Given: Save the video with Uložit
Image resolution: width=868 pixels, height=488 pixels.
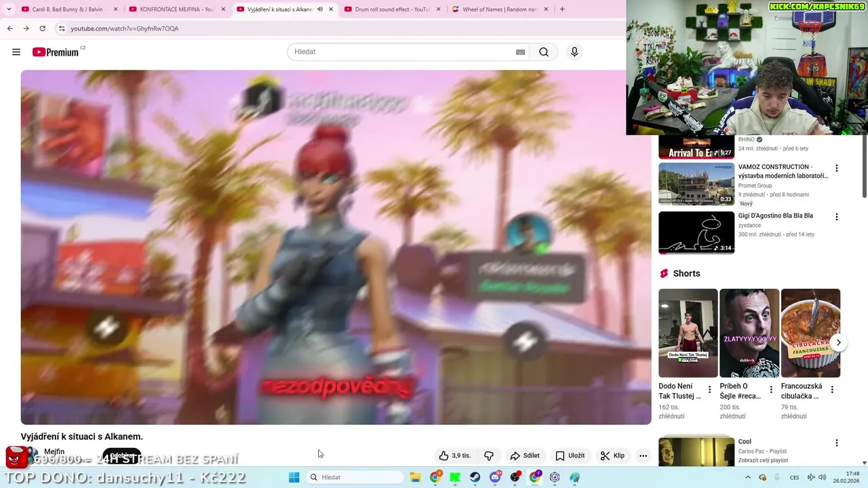Looking at the screenshot, I should coord(570,455).
